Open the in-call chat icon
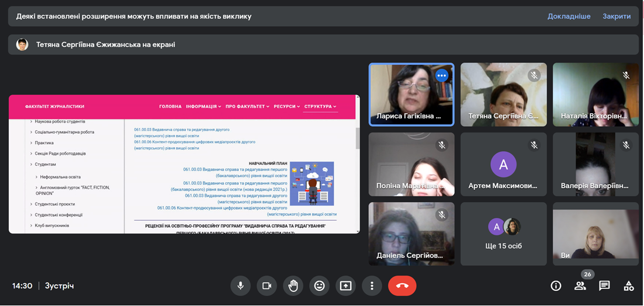Screen dimensions: 644x306 (x=604, y=286)
